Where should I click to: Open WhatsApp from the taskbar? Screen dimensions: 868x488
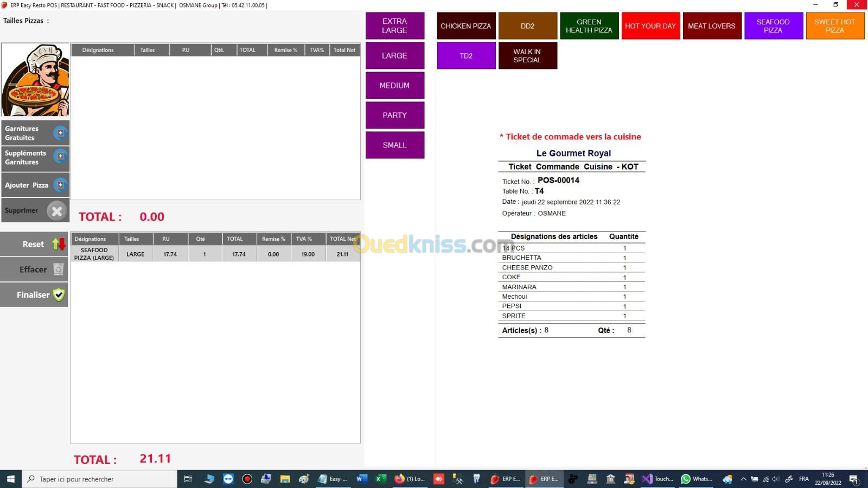(697, 479)
